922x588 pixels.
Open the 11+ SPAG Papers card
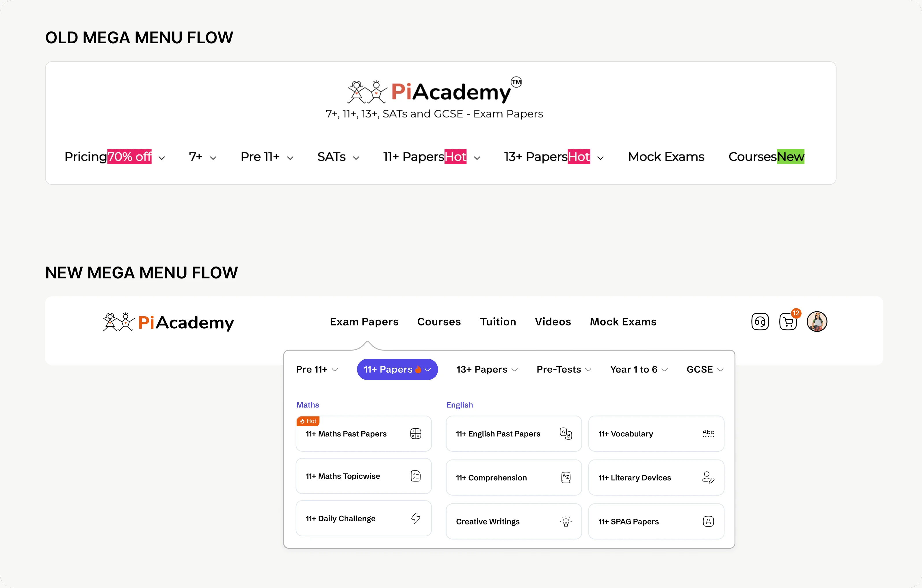click(x=656, y=521)
